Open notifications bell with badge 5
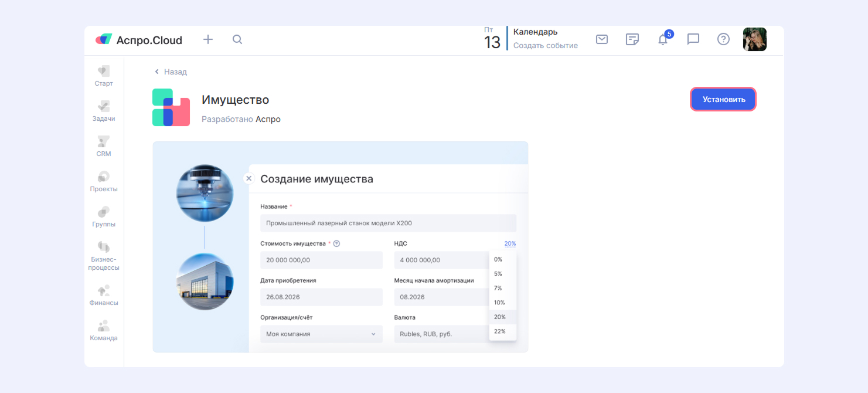Screen dimensions: 868x393 (x=663, y=39)
